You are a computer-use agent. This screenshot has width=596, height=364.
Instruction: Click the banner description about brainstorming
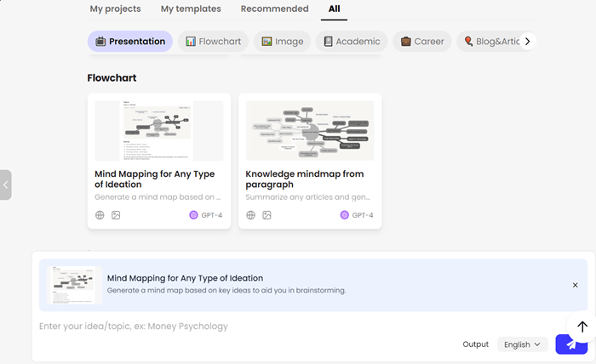pos(226,290)
